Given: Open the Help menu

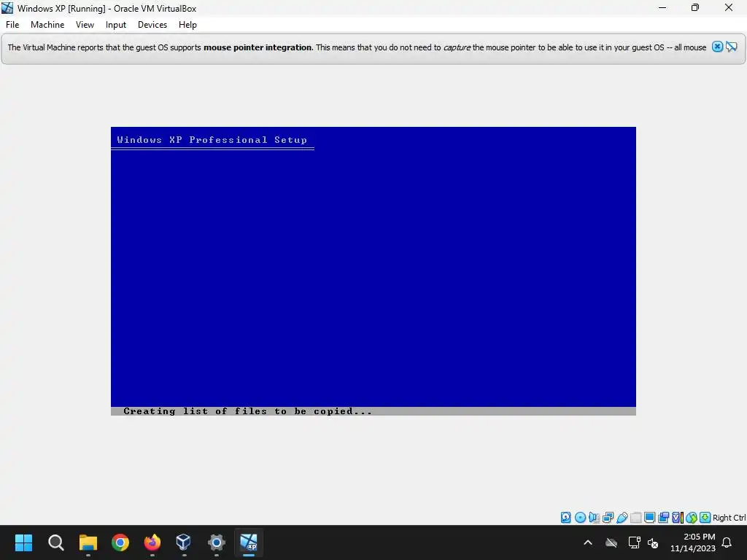Looking at the screenshot, I should (187, 25).
